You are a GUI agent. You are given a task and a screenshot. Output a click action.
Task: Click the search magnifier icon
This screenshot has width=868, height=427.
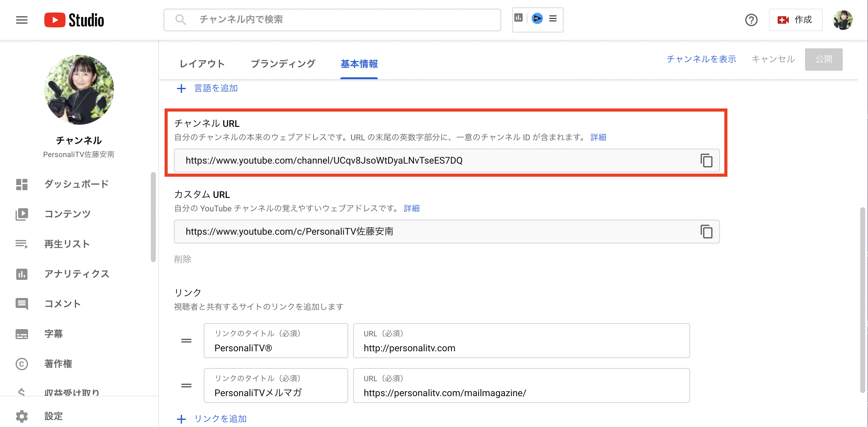[181, 20]
